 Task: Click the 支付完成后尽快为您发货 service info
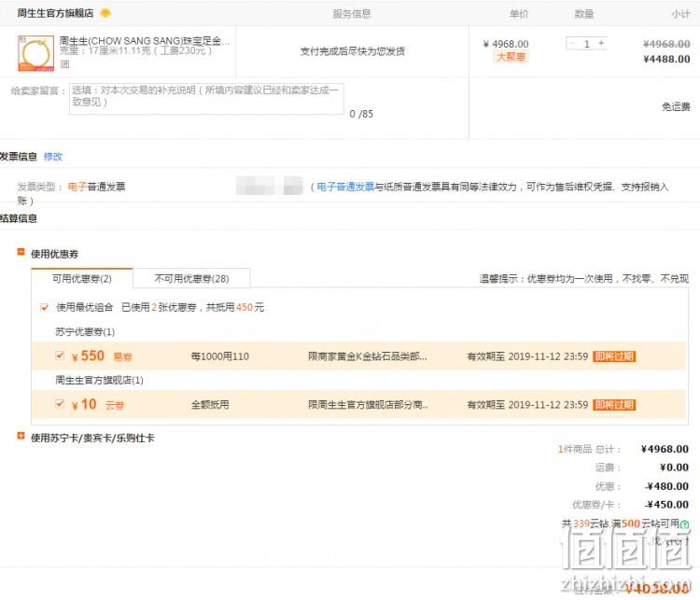352,51
